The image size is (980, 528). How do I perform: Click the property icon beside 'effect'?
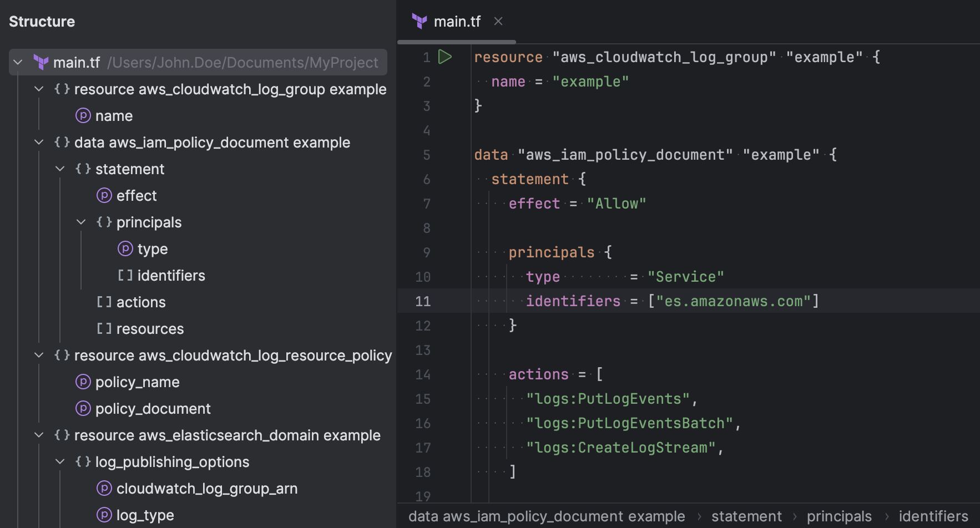pos(104,195)
